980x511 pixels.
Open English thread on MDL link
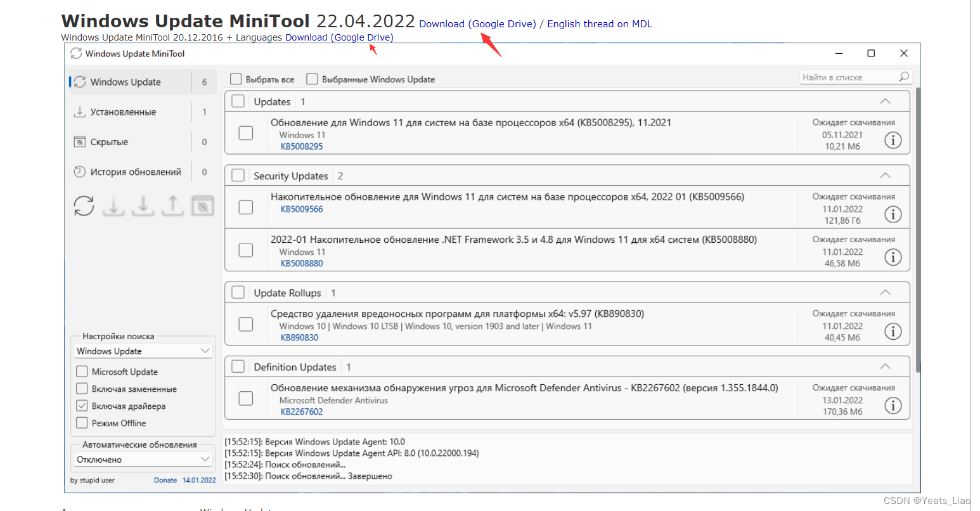[x=600, y=24]
